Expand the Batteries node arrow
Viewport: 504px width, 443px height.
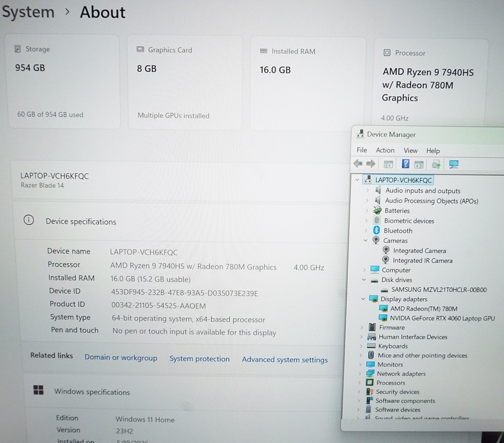coord(366,211)
